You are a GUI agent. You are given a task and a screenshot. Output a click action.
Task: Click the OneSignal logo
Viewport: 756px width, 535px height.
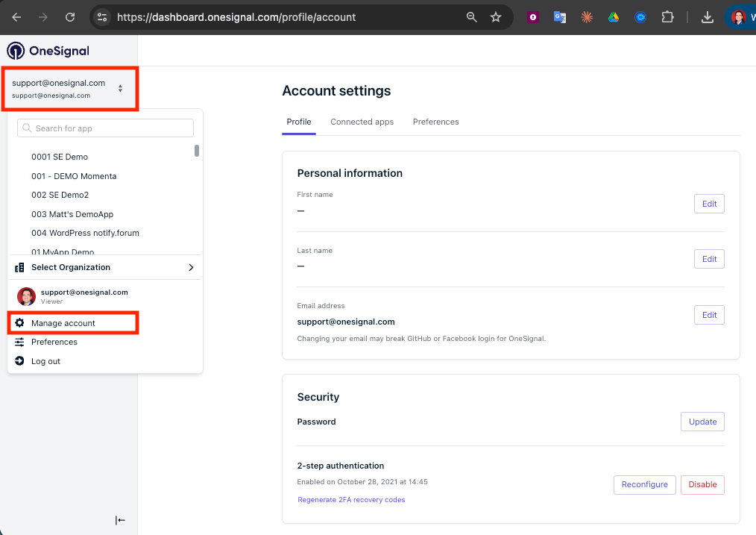coord(48,51)
